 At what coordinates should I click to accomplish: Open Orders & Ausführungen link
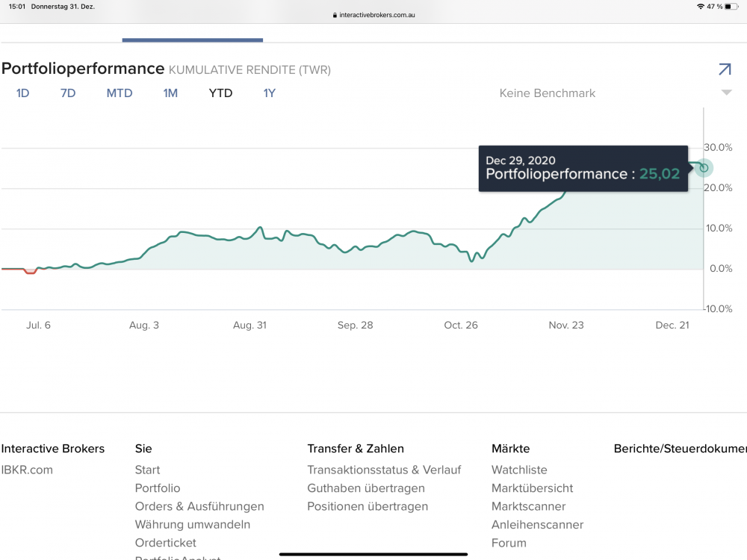199,506
